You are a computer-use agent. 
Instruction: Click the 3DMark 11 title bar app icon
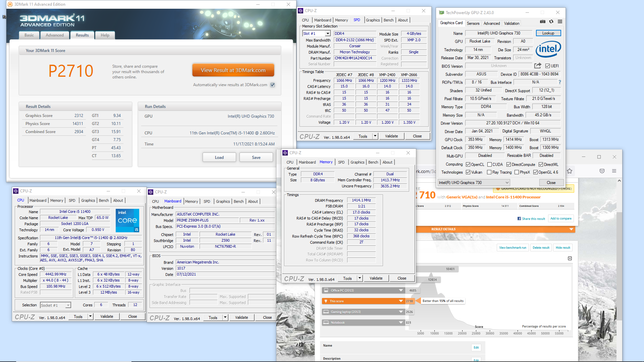(10, 4)
